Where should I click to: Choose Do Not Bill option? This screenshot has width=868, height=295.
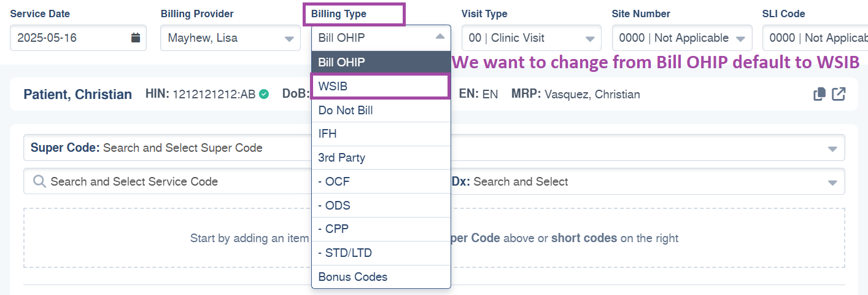pyautogui.click(x=381, y=110)
